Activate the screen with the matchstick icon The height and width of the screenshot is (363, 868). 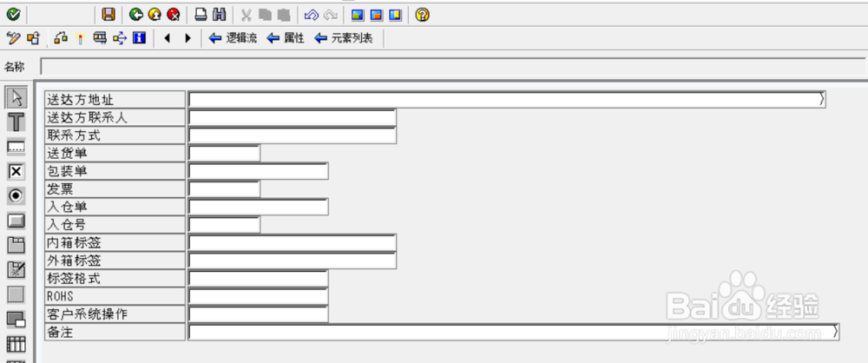80,38
